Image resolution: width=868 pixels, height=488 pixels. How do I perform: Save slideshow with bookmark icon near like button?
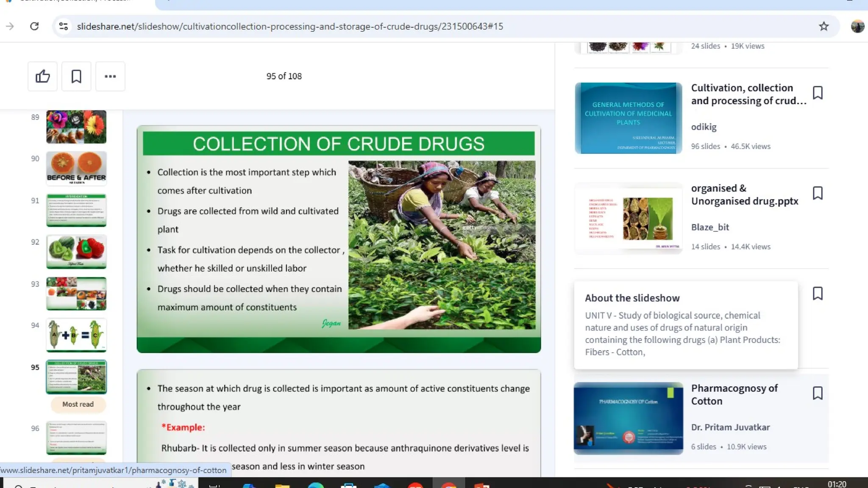coord(76,76)
